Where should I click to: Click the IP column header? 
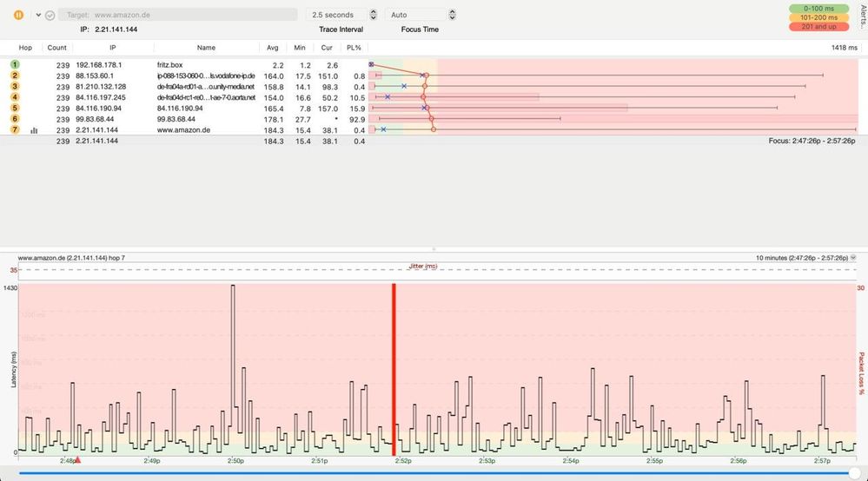(x=112, y=48)
